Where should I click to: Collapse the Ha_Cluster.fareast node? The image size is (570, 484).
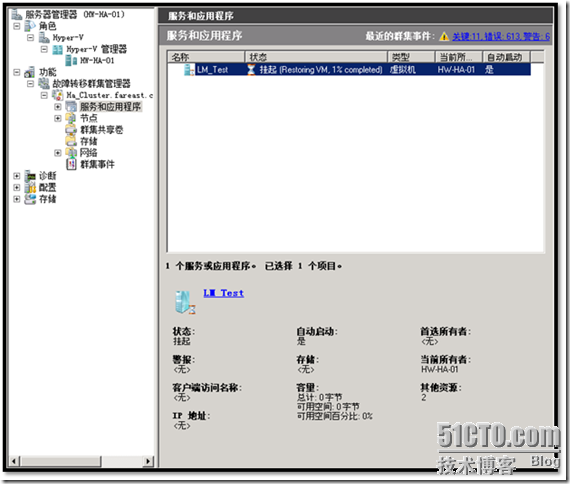[44, 95]
